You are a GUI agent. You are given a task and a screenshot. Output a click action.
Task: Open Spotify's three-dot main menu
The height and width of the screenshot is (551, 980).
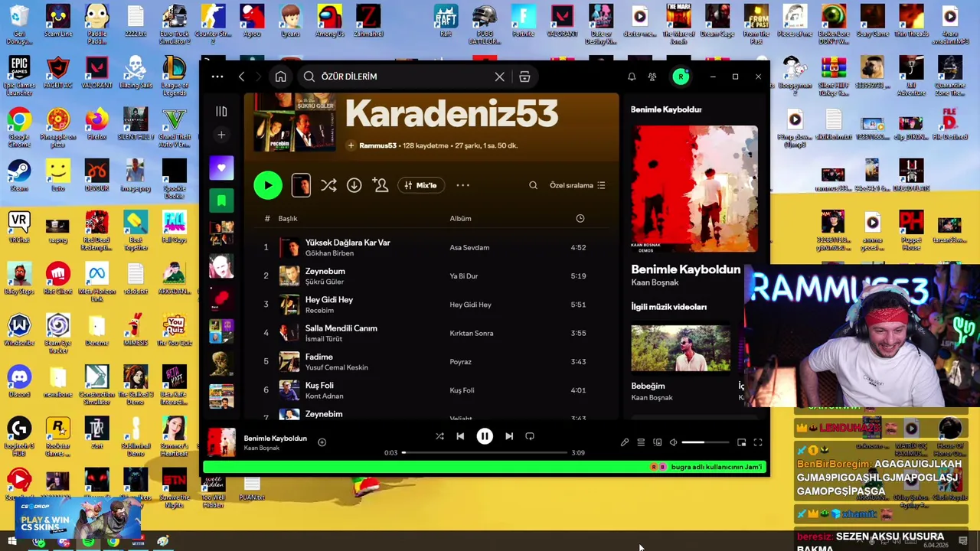pyautogui.click(x=217, y=77)
